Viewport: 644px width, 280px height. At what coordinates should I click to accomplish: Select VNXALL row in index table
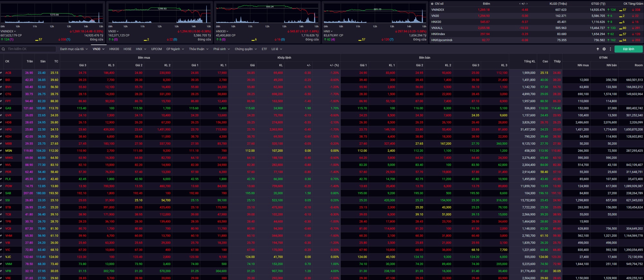(x=536, y=28)
